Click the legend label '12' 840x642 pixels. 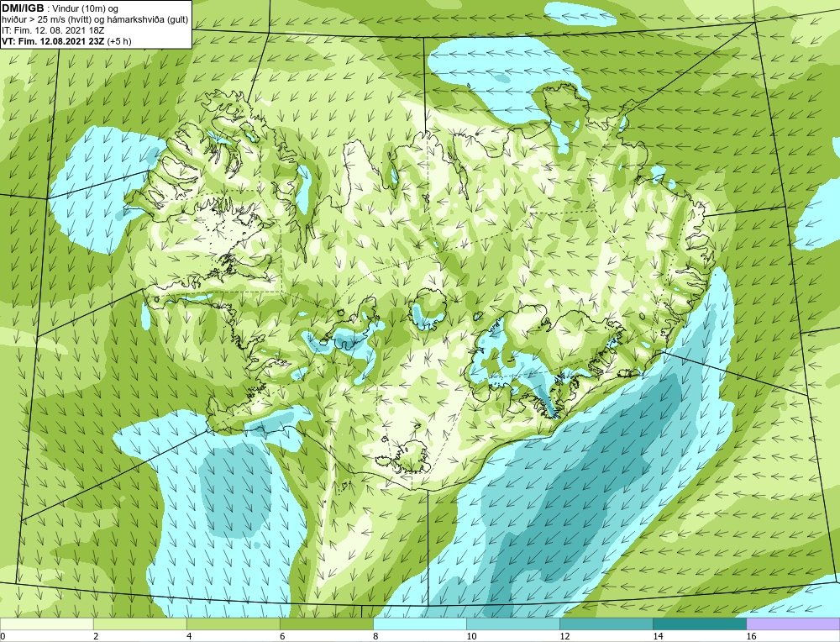tap(564, 636)
